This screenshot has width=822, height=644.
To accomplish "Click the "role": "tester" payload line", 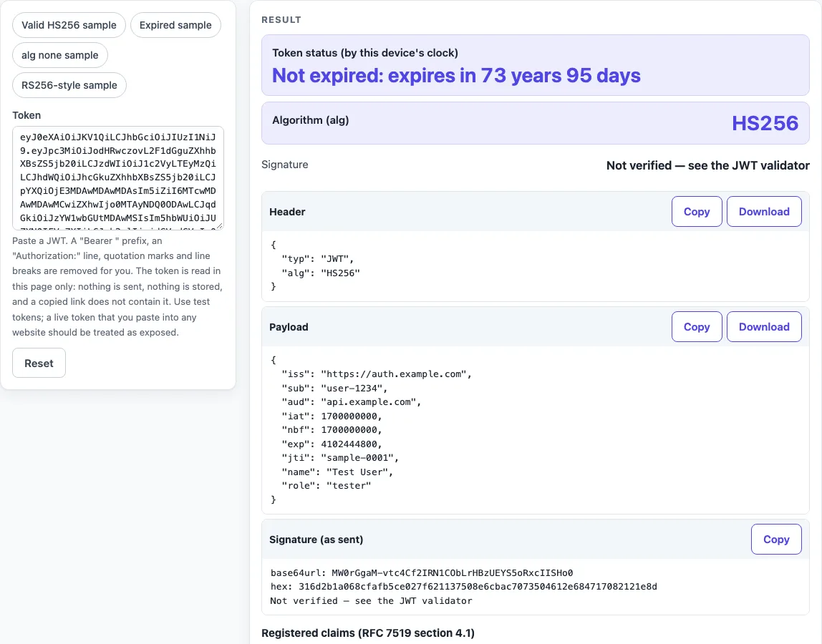I will point(326,486).
